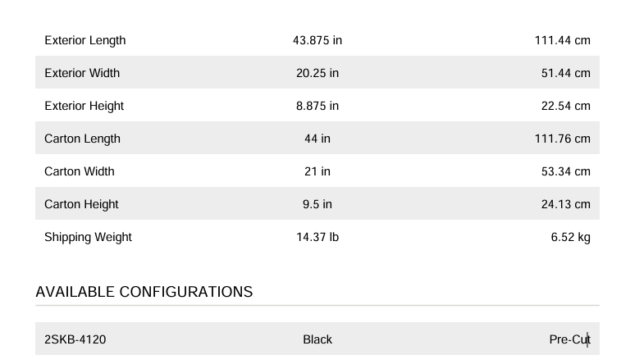
Task: Click the Carton Width label
Action: coord(80,171)
